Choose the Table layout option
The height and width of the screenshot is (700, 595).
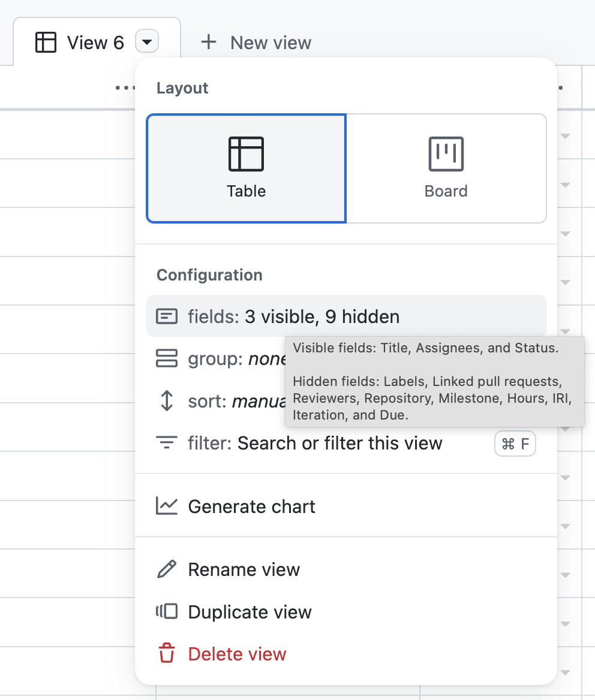pyautogui.click(x=247, y=168)
